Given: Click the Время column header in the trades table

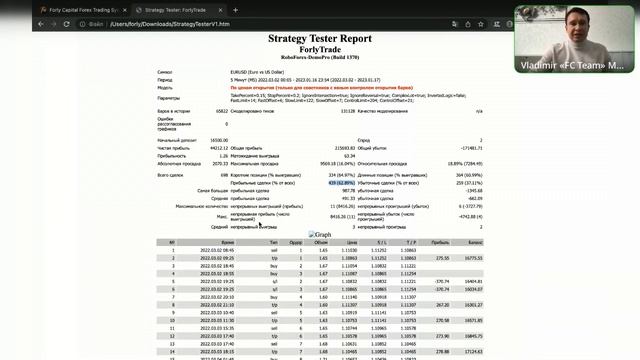Looking at the screenshot, I should pyautogui.click(x=228, y=242).
